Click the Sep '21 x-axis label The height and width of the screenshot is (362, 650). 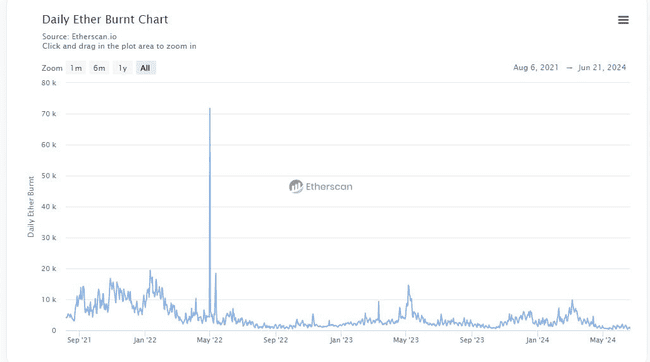tap(79, 340)
